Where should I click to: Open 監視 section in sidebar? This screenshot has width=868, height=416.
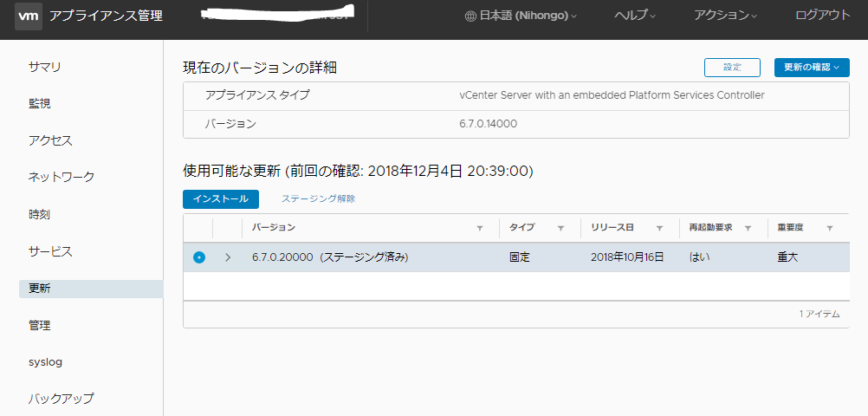(39, 104)
